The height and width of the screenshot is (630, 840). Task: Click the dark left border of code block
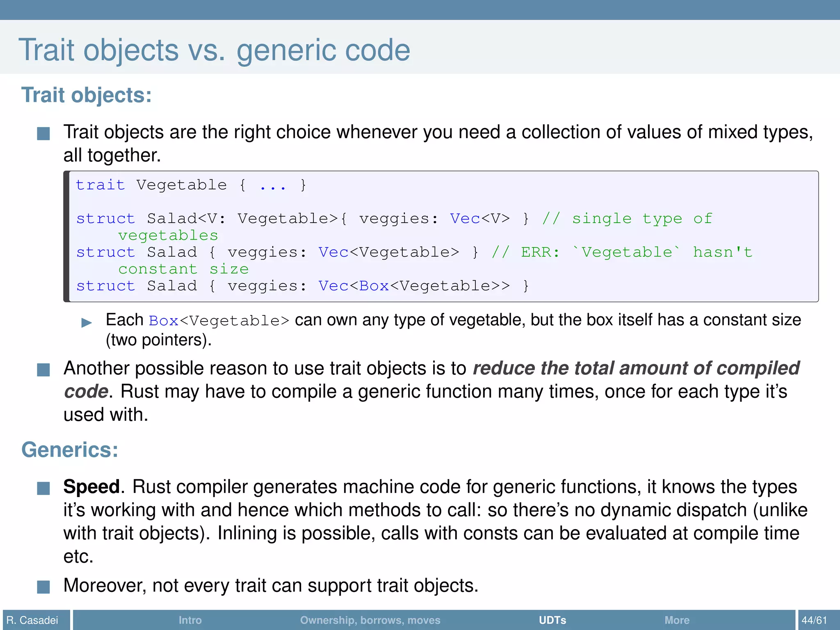pos(66,236)
